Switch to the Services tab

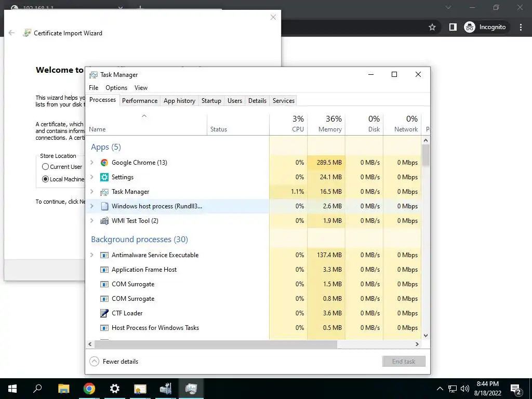284,101
